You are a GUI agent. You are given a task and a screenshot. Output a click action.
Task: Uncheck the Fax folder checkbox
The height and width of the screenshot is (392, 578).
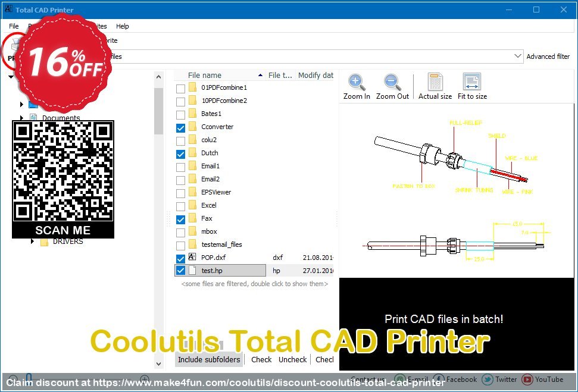[x=180, y=219]
